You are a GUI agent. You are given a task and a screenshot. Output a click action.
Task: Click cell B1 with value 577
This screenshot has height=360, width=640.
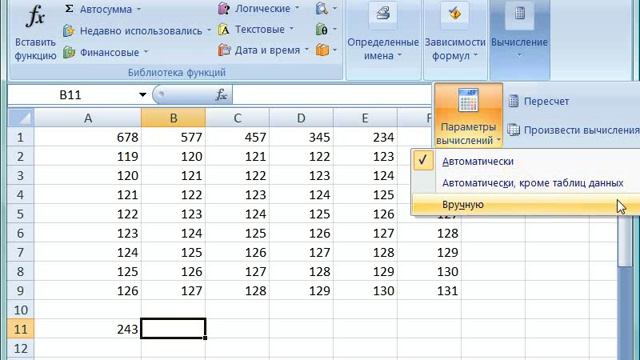(x=173, y=137)
